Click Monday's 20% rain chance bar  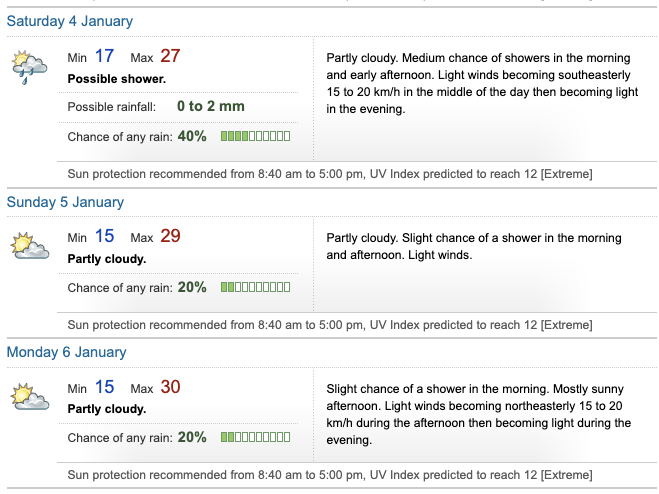[255, 437]
